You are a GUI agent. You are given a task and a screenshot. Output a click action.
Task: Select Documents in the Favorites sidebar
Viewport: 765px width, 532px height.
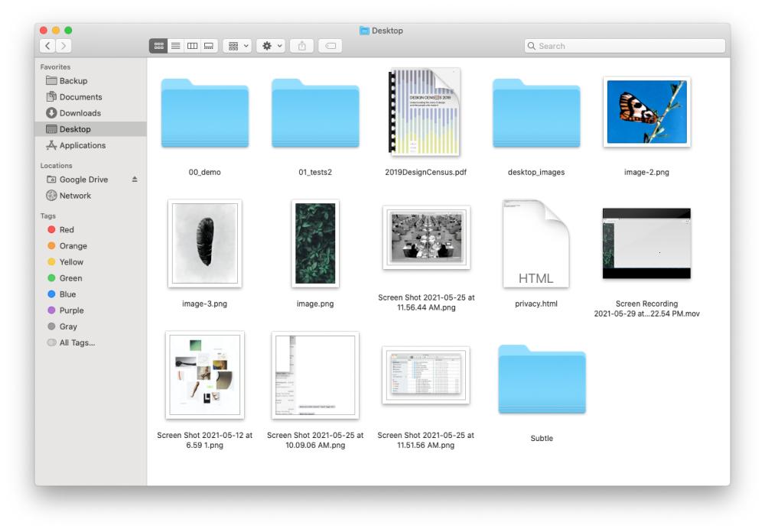pyautogui.click(x=79, y=96)
